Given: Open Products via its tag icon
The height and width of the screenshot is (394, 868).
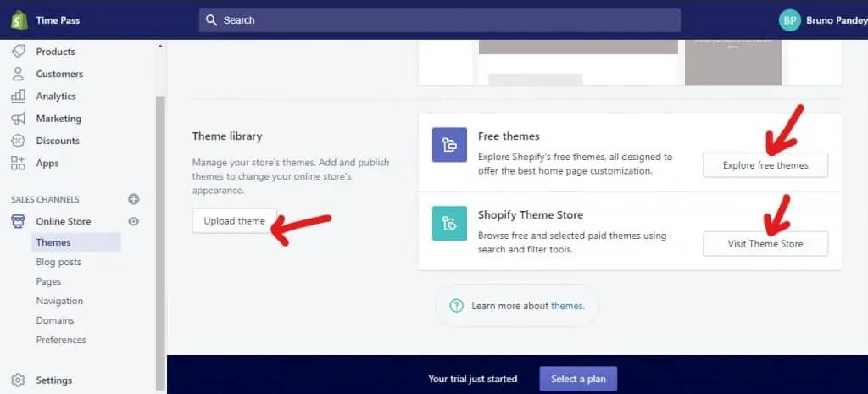Looking at the screenshot, I should [x=19, y=52].
